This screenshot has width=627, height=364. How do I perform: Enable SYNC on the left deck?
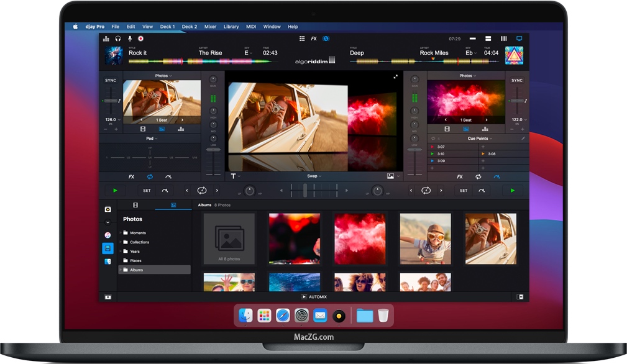click(110, 80)
